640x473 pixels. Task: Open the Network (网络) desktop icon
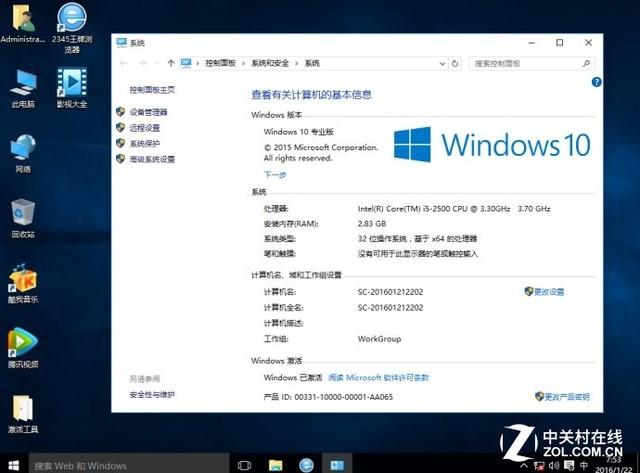[x=23, y=153]
